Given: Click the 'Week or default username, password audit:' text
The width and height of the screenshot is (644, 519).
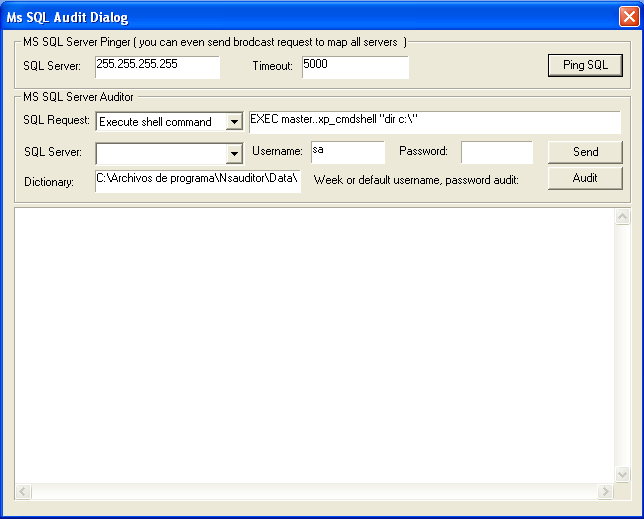Looking at the screenshot, I should point(416,180).
